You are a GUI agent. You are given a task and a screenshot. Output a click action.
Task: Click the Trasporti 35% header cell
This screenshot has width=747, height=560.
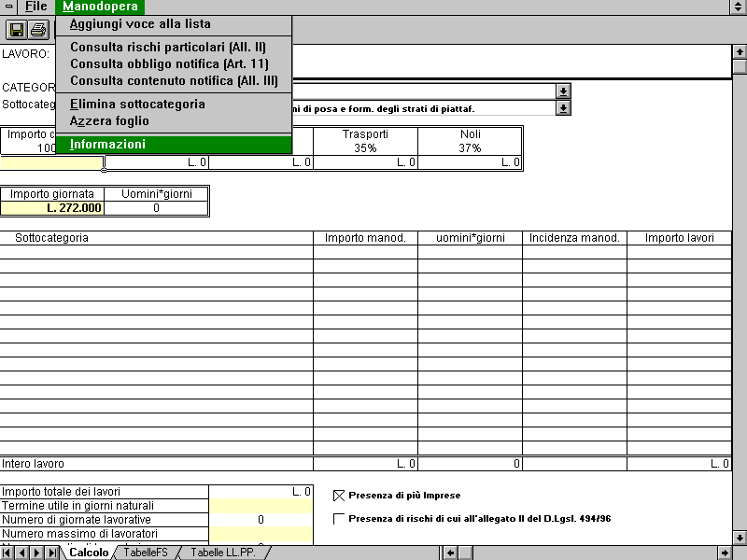(x=365, y=141)
